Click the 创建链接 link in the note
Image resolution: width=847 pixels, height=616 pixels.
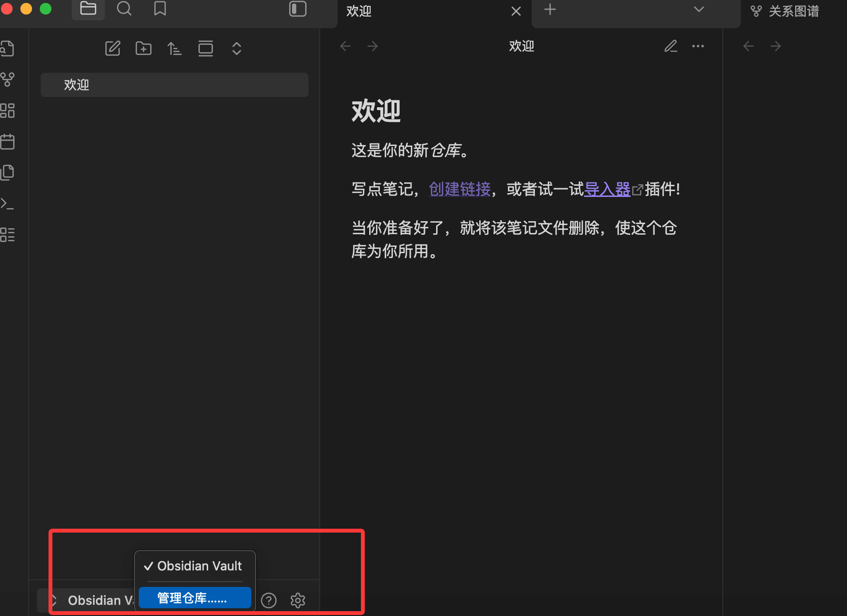[x=459, y=189]
